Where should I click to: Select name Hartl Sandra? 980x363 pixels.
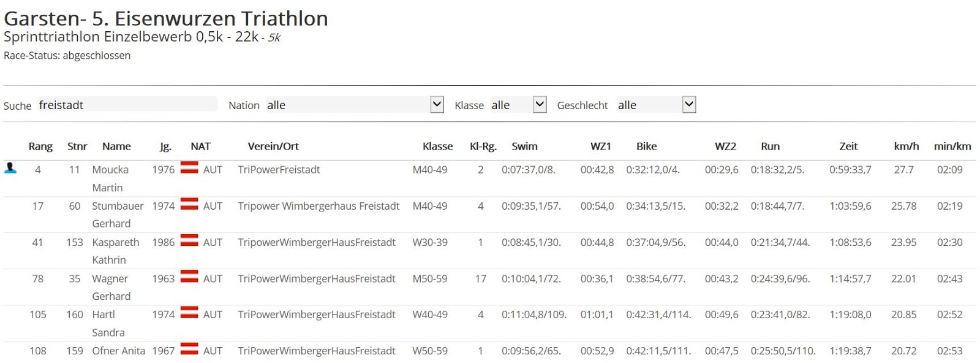(108, 323)
